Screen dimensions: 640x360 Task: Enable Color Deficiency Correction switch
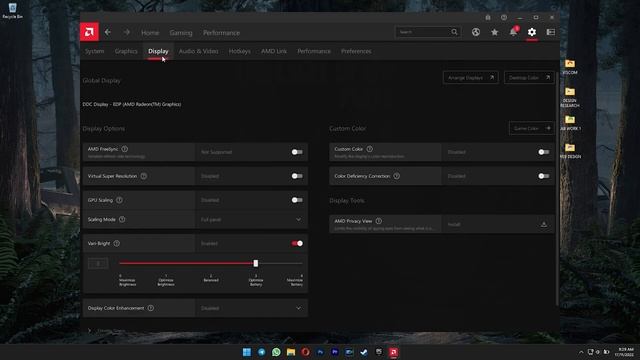[x=543, y=176]
